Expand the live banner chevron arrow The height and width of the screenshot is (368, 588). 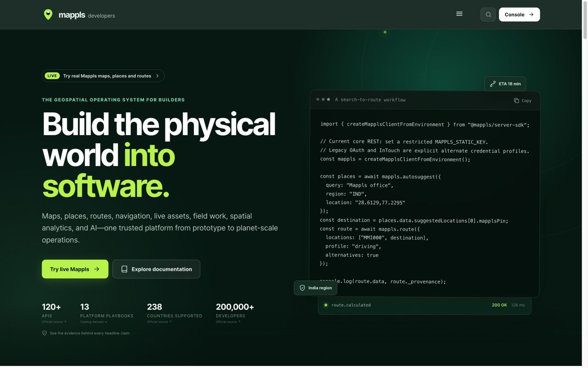(158, 76)
